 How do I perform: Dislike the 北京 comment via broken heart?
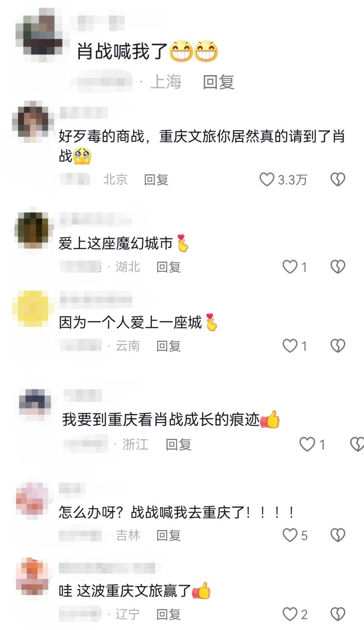point(338,179)
